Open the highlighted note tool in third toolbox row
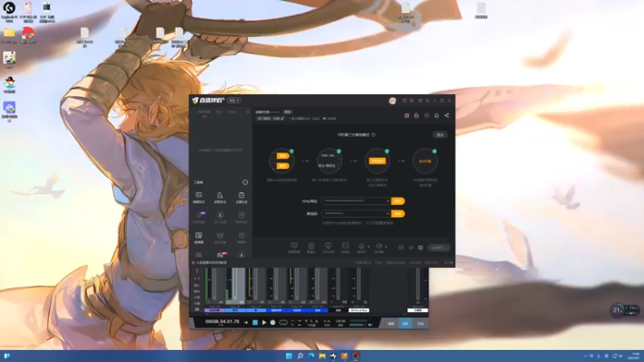 point(199,237)
